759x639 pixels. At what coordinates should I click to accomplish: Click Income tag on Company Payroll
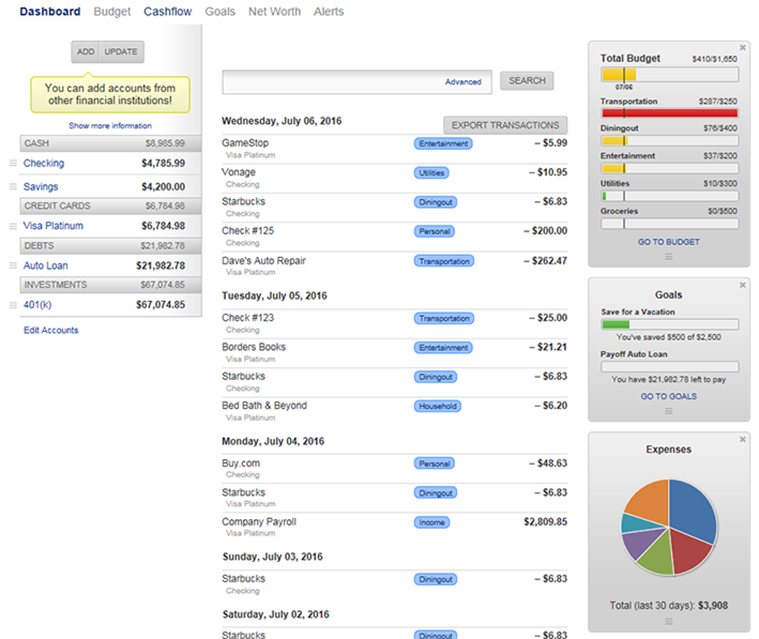(432, 522)
